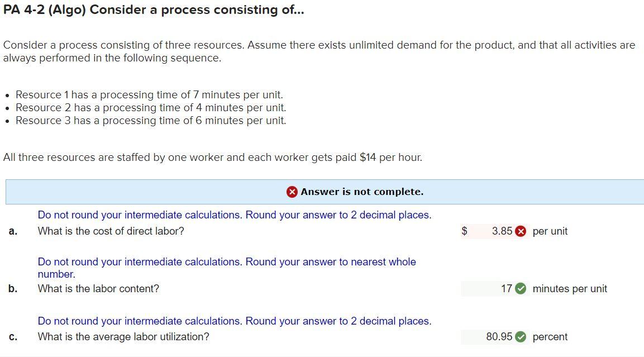
Task: Click the rounding instruction above part a
Action: pyautogui.click(x=234, y=215)
